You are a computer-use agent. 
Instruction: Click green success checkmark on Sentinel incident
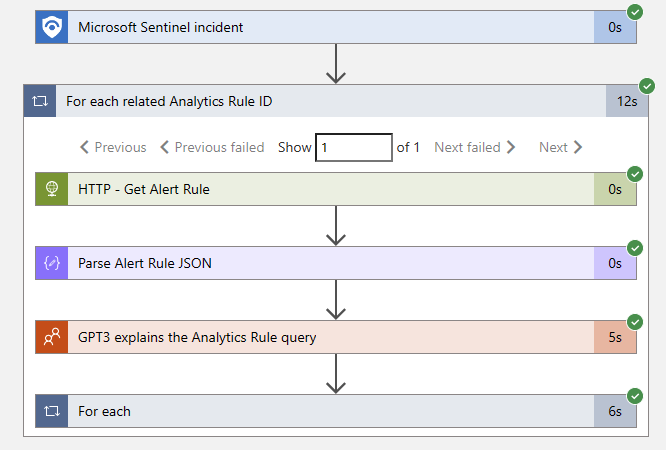click(634, 12)
